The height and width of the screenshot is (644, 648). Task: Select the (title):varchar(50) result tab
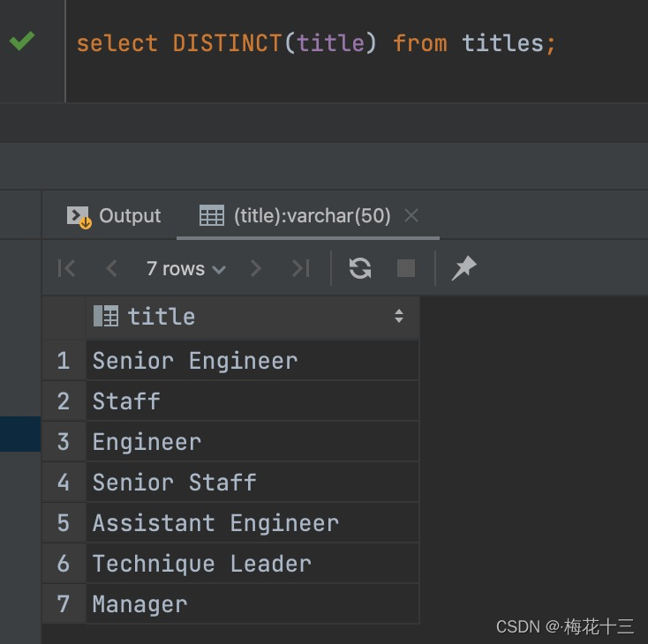(x=300, y=216)
